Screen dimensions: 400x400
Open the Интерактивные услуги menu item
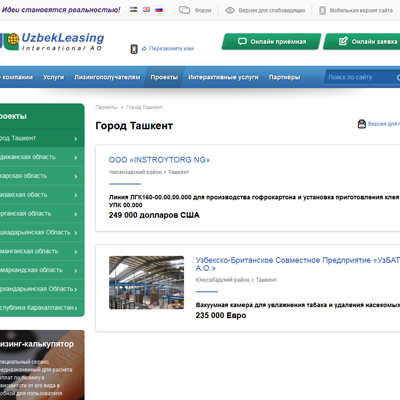[223, 77]
